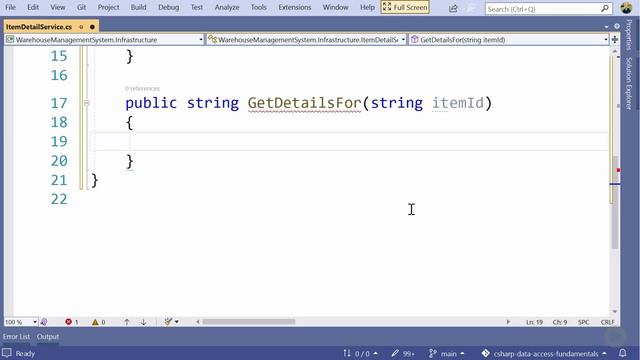640x360 pixels.
Task: Open the View menu
Action: 58,7
